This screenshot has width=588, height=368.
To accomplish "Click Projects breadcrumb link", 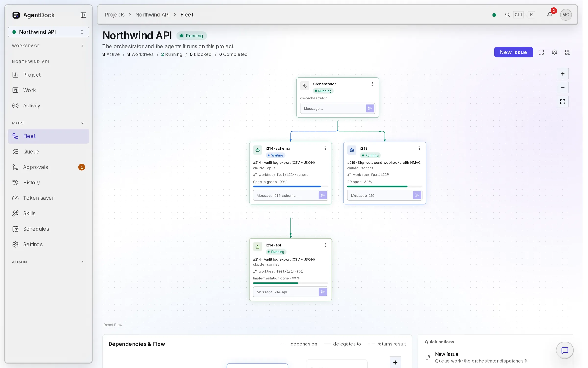I will point(114,15).
